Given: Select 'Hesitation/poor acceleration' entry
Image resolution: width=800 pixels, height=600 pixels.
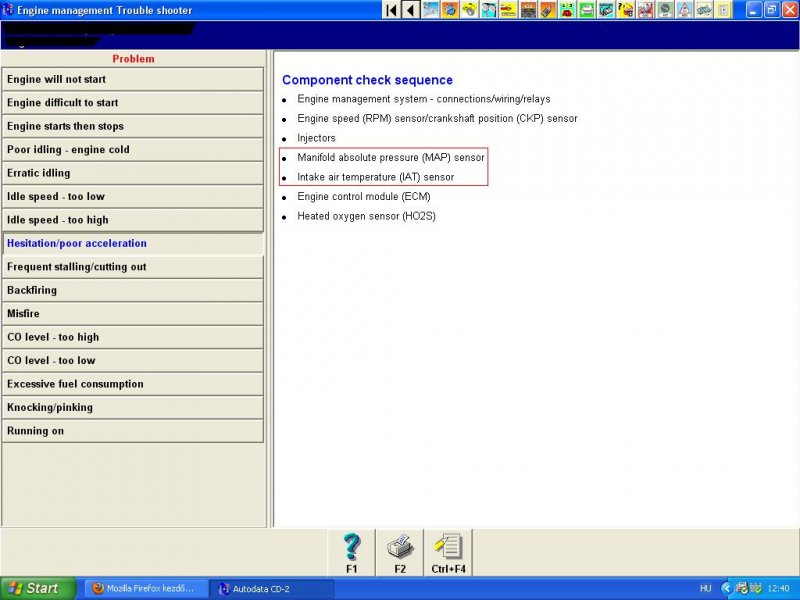Looking at the screenshot, I should coord(133,244).
